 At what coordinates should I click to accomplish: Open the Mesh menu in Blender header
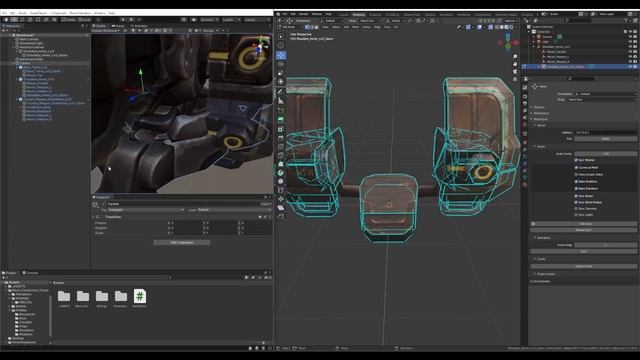pos(356,27)
